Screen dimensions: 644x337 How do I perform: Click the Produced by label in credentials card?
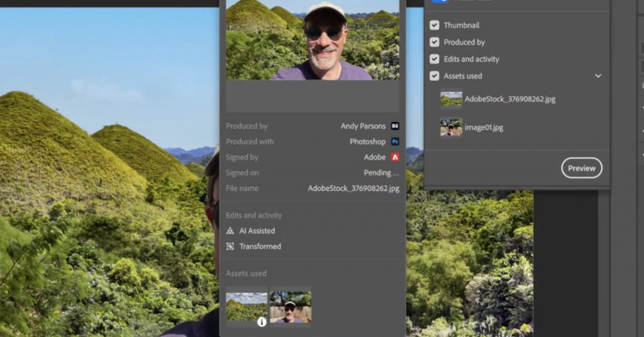coord(247,126)
